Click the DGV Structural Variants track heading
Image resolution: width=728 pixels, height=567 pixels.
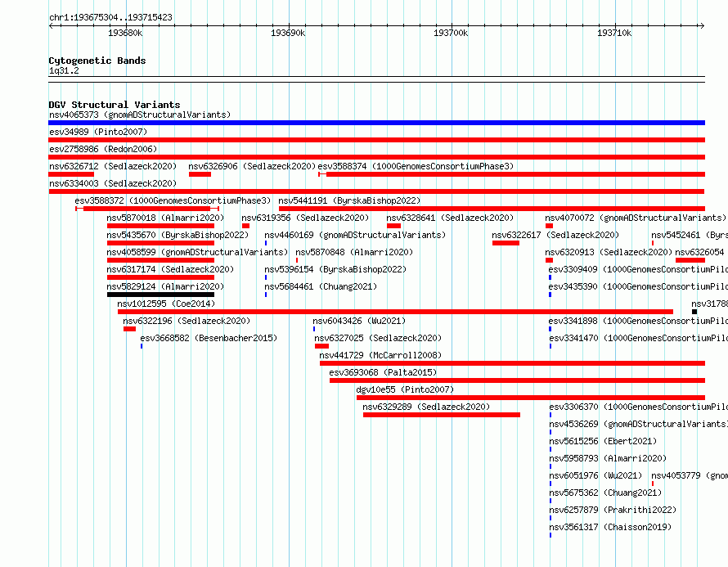click(x=115, y=105)
